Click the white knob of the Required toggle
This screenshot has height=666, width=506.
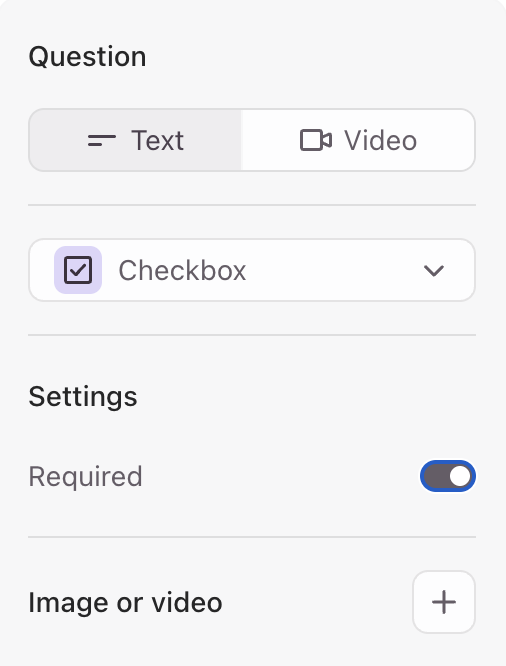click(x=460, y=476)
